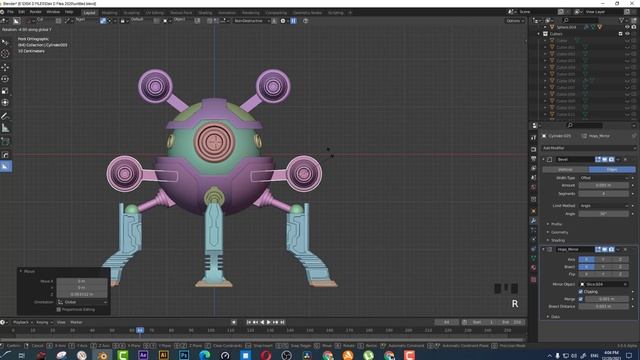Toggle Proportional Editing checkbox in Move panel

(x=58, y=309)
